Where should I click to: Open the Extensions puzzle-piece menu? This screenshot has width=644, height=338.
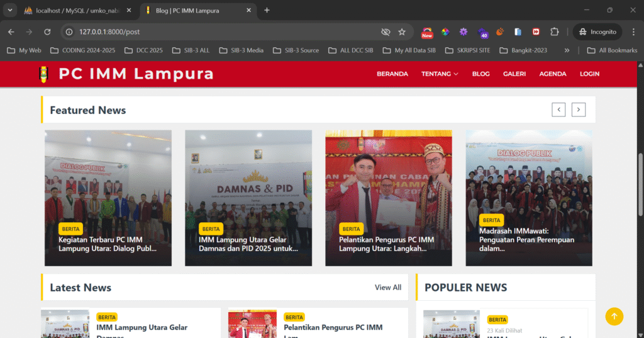[x=555, y=31]
